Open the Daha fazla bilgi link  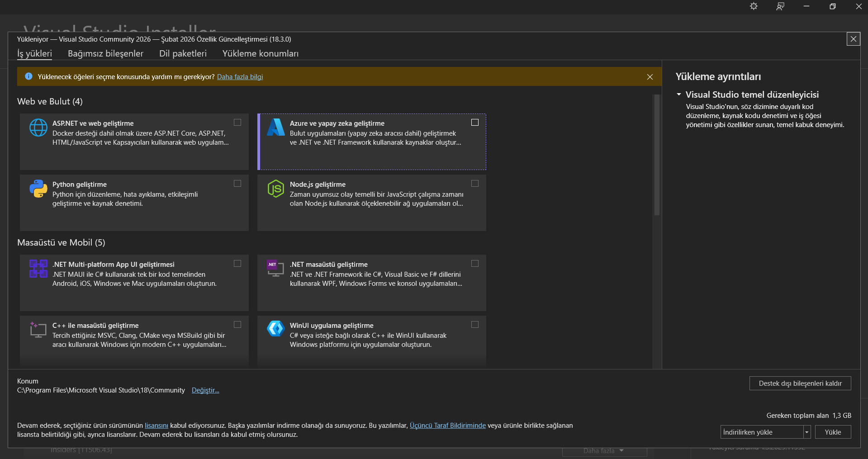(x=240, y=77)
